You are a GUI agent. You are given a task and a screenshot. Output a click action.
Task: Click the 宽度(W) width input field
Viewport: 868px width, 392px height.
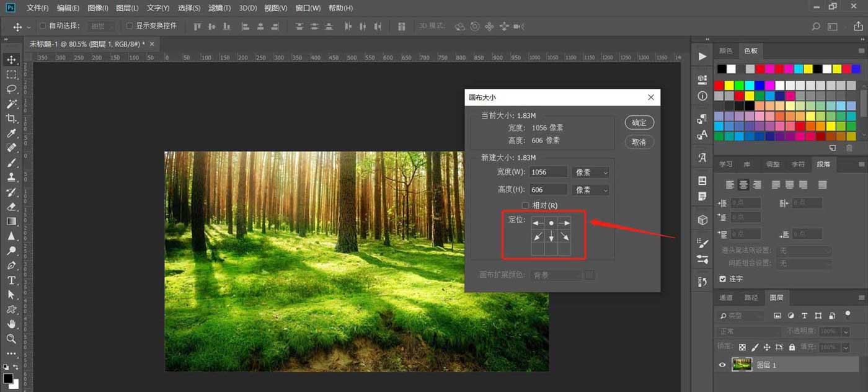pos(548,172)
